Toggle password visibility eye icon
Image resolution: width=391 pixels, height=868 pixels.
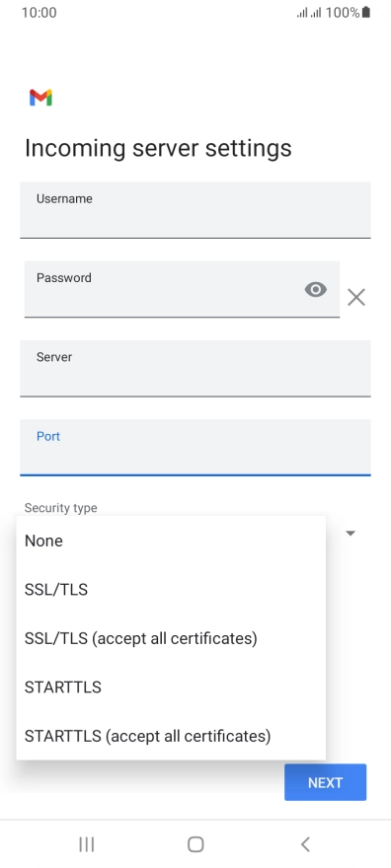click(316, 290)
